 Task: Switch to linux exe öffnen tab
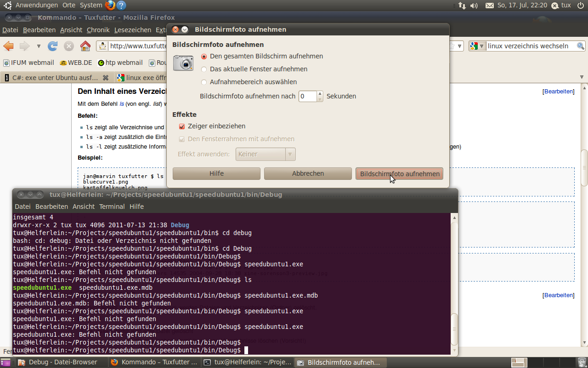click(x=140, y=78)
